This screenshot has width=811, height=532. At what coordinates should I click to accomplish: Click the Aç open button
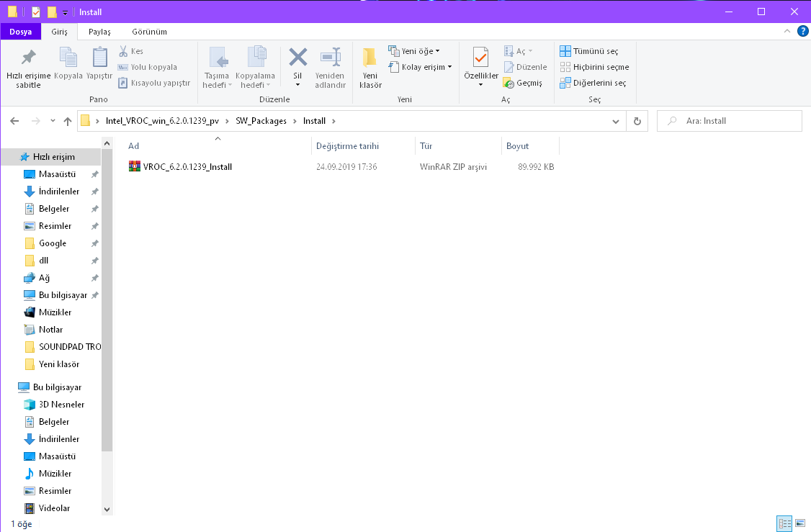click(519, 51)
